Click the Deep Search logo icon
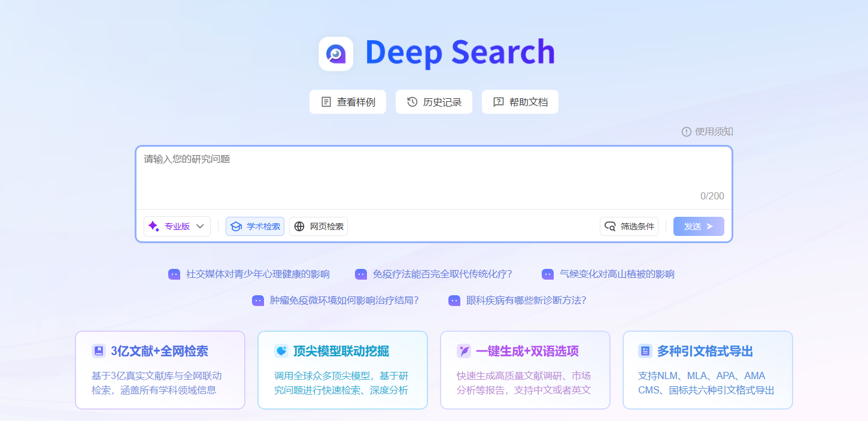The height and width of the screenshot is (421, 868). (x=336, y=54)
